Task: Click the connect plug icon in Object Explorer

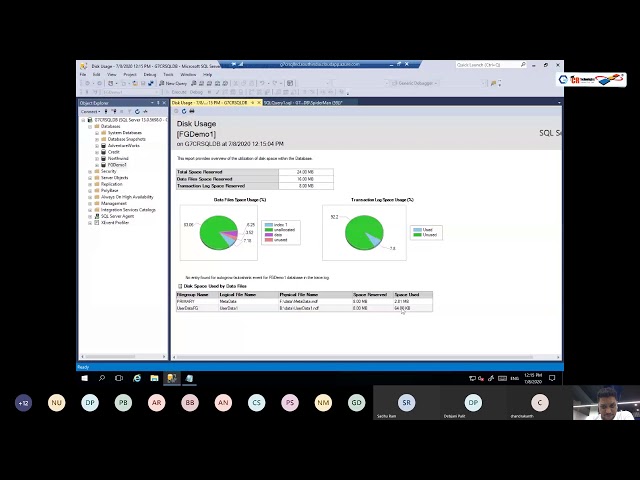Action: [x=106, y=111]
